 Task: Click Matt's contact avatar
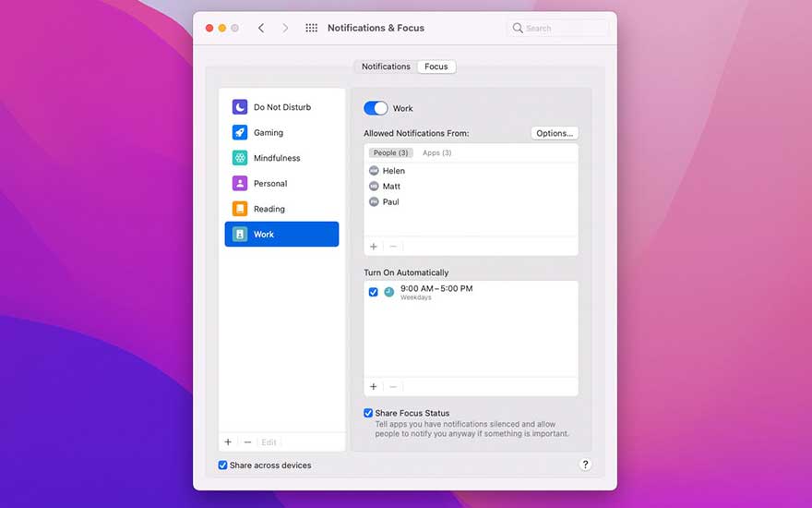pyautogui.click(x=374, y=186)
